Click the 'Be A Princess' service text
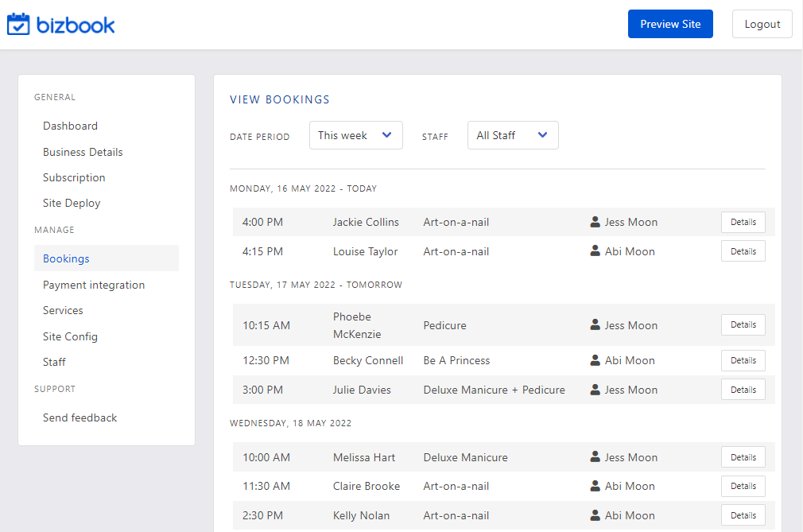803x532 pixels. click(x=456, y=360)
